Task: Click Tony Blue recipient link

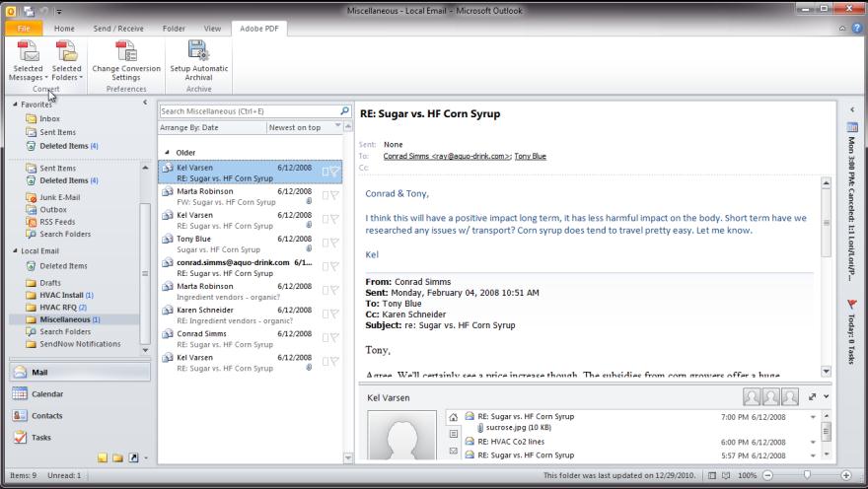Action: [x=531, y=156]
